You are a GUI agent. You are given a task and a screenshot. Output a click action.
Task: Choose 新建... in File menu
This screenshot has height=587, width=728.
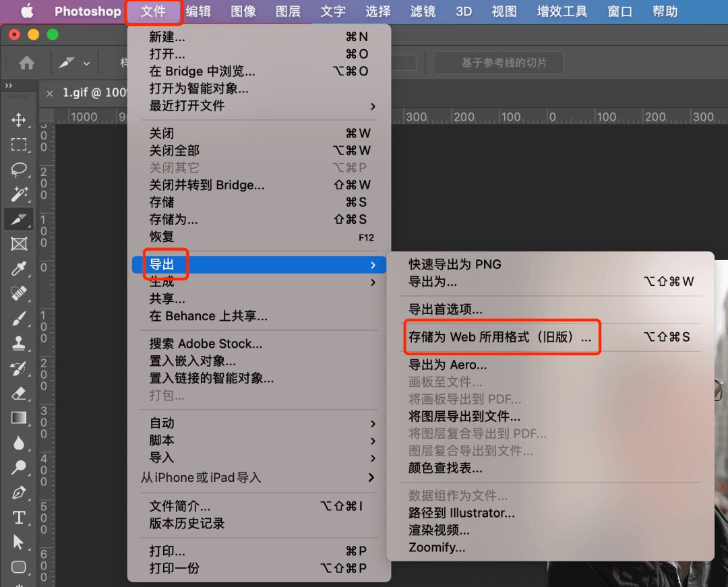[259, 36]
